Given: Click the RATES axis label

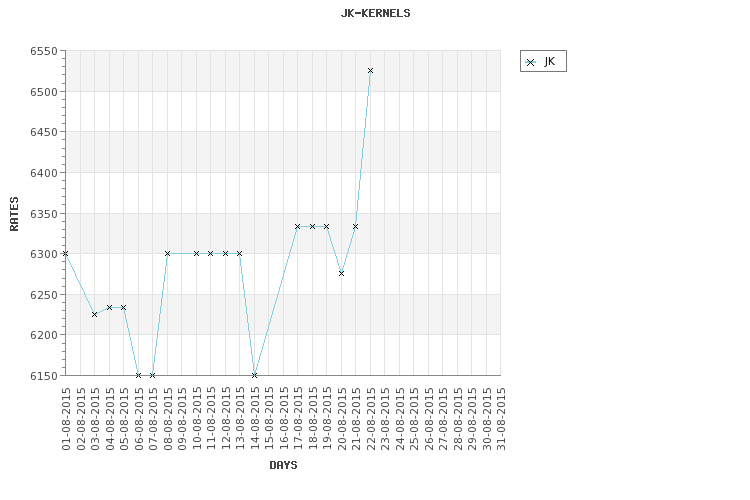Looking at the screenshot, I should pyautogui.click(x=14, y=214).
